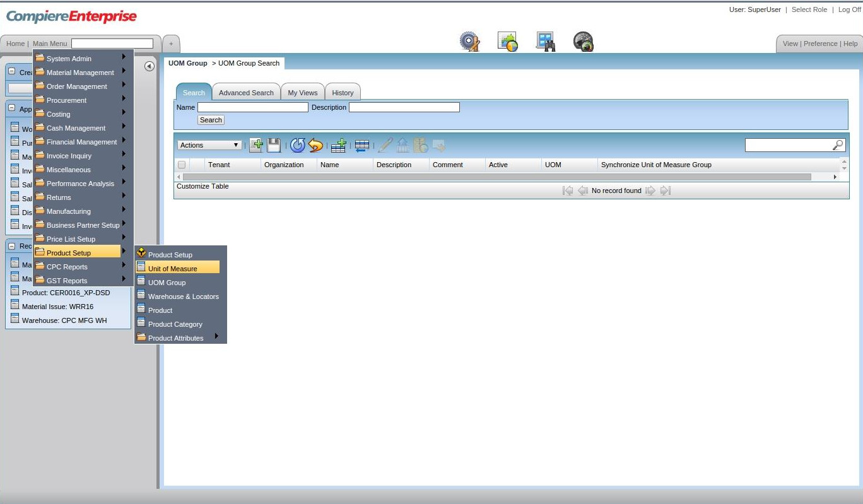Click the Search button under Name field
The width and height of the screenshot is (863, 504).
pos(211,120)
